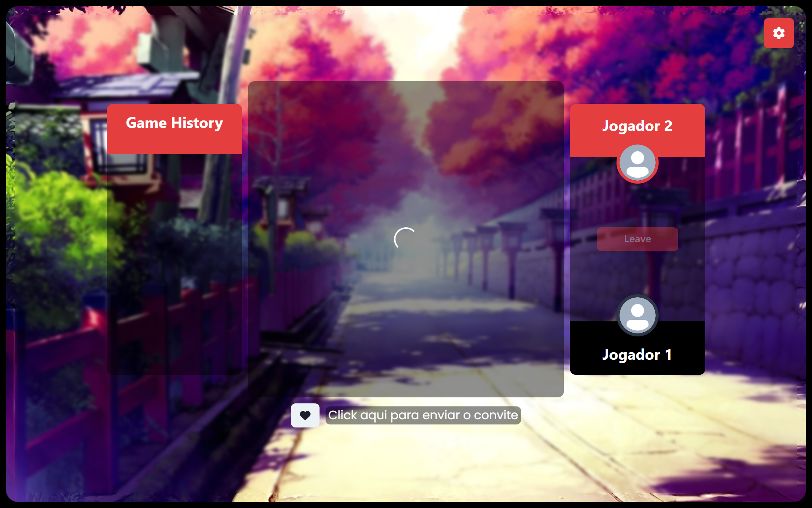The width and height of the screenshot is (812, 508).
Task: Click the heart icon button
Action: pos(305,415)
